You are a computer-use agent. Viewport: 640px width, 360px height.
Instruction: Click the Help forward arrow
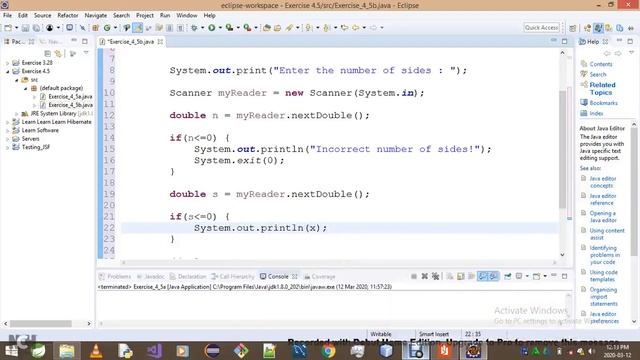point(618,53)
